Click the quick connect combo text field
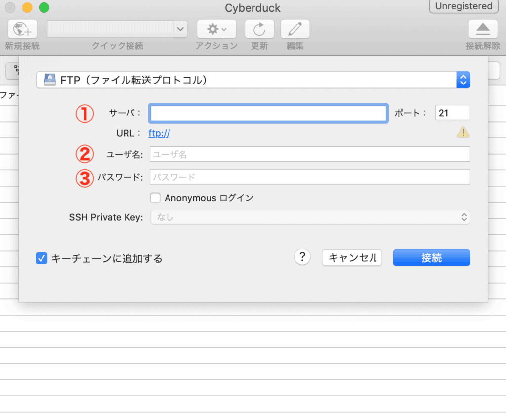Image resolution: width=506 pixels, height=420 pixels. pyautogui.click(x=111, y=29)
